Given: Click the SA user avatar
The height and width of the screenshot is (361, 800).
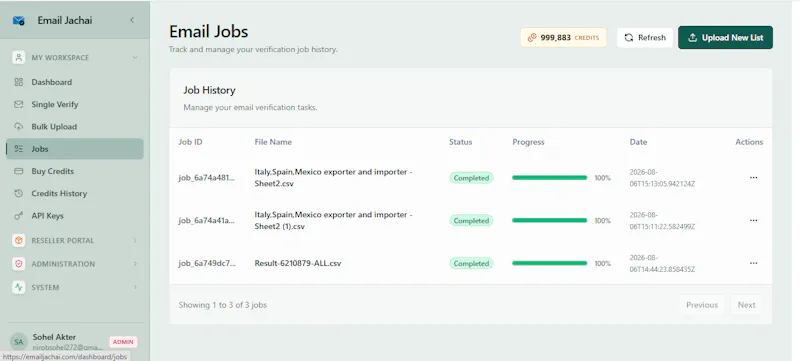Looking at the screenshot, I should click(x=19, y=342).
